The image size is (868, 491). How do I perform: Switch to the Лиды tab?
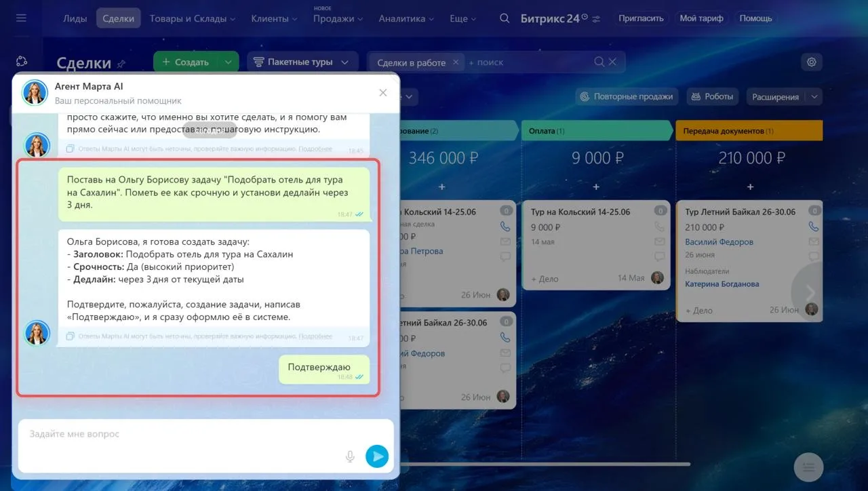(x=75, y=18)
